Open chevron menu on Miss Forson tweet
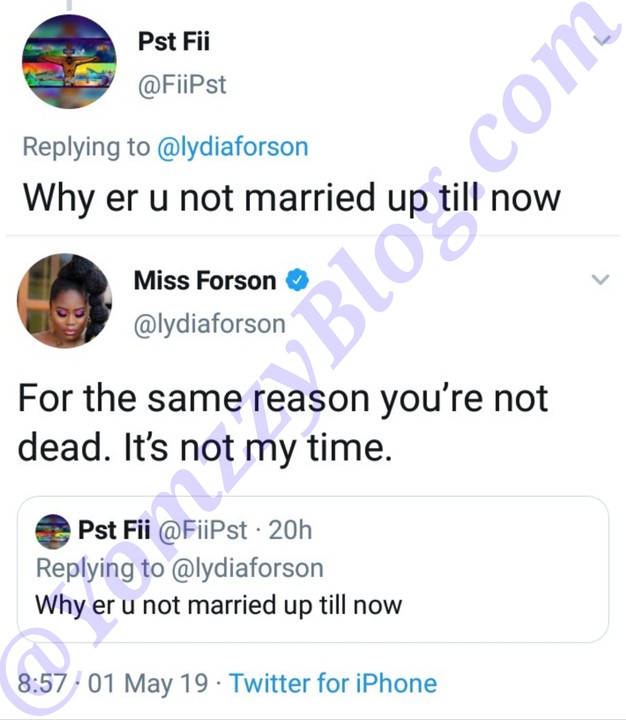 (x=600, y=280)
